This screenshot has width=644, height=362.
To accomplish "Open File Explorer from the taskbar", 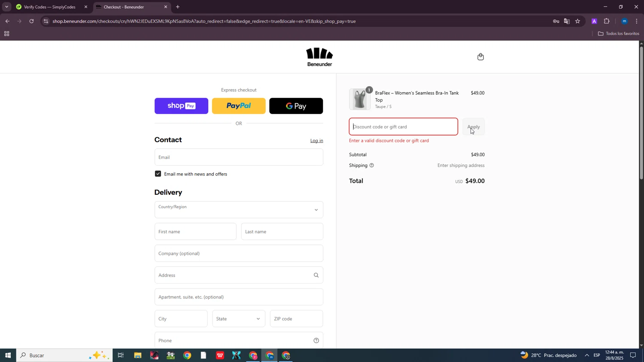I will (137, 355).
